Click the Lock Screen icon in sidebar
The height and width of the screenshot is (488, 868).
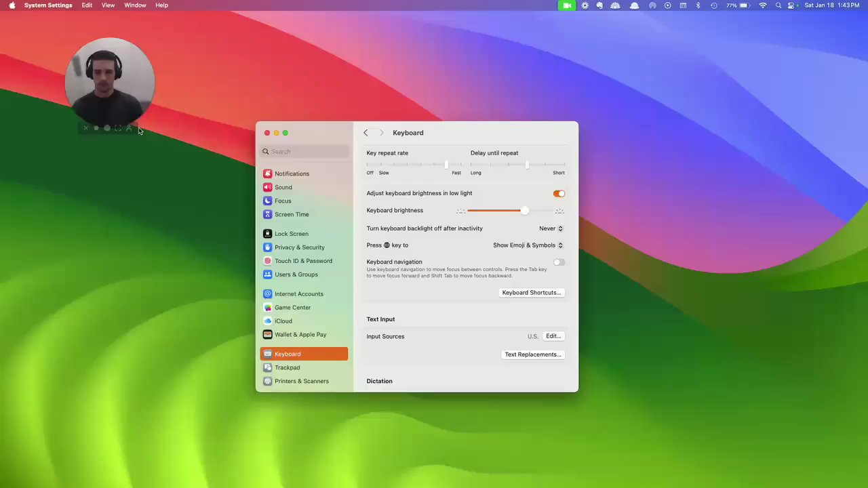click(x=268, y=234)
